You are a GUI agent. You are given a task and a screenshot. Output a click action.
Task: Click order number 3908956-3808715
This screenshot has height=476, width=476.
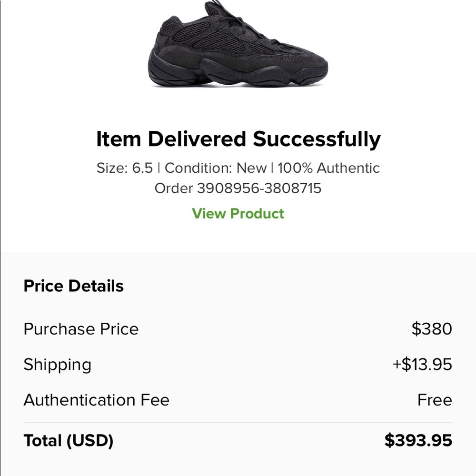tap(238, 188)
